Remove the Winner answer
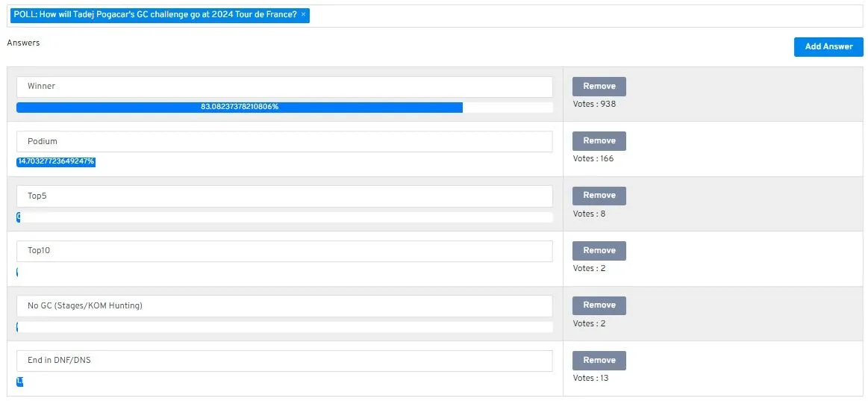This screenshot has height=401, width=868. point(599,87)
